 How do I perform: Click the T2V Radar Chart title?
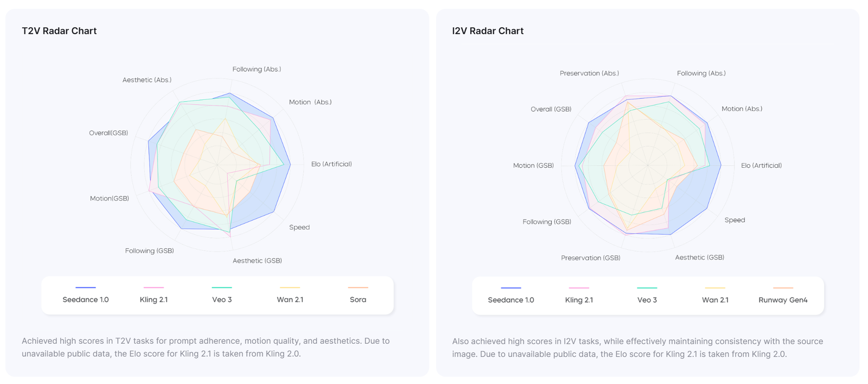[x=59, y=31]
